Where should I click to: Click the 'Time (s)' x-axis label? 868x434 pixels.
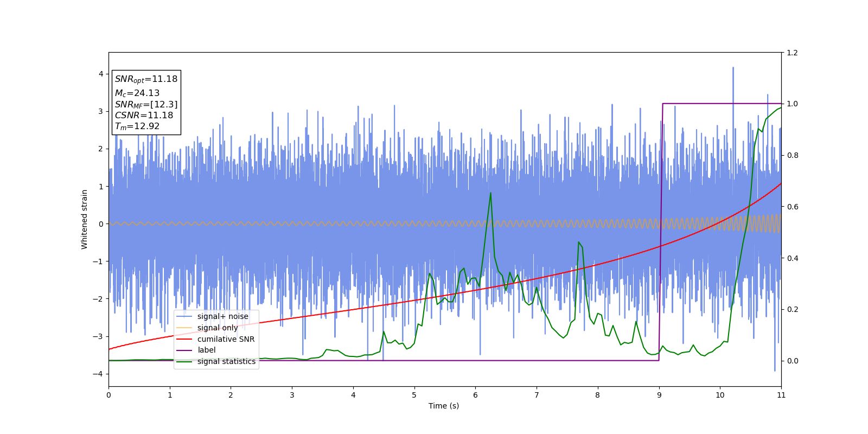(444, 406)
